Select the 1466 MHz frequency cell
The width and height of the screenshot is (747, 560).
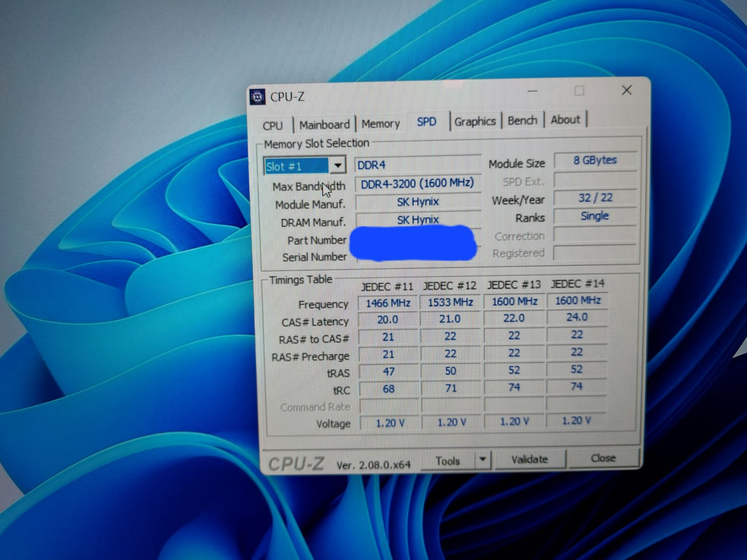pos(389,303)
